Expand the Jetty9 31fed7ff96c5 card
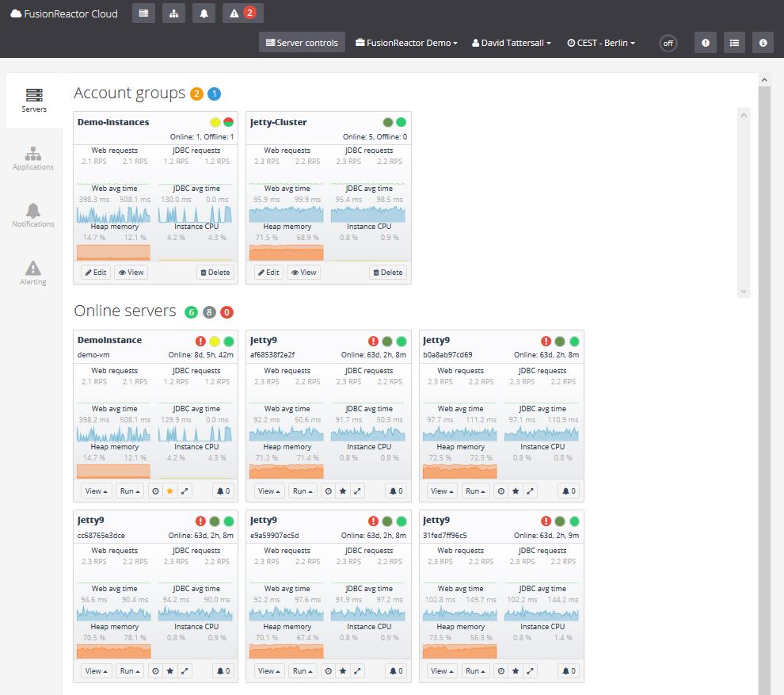Image resolution: width=784 pixels, height=695 pixels. (x=530, y=671)
